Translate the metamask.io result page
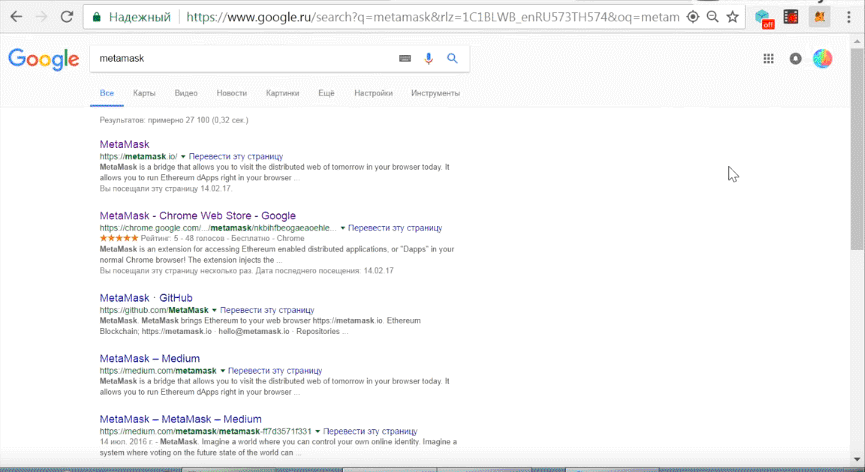Screen dimensions: 865x472 pyautogui.click(x=236, y=157)
